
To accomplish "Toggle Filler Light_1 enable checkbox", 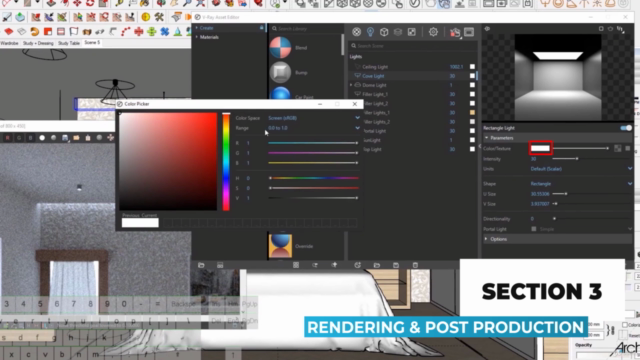I will point(472,94).
